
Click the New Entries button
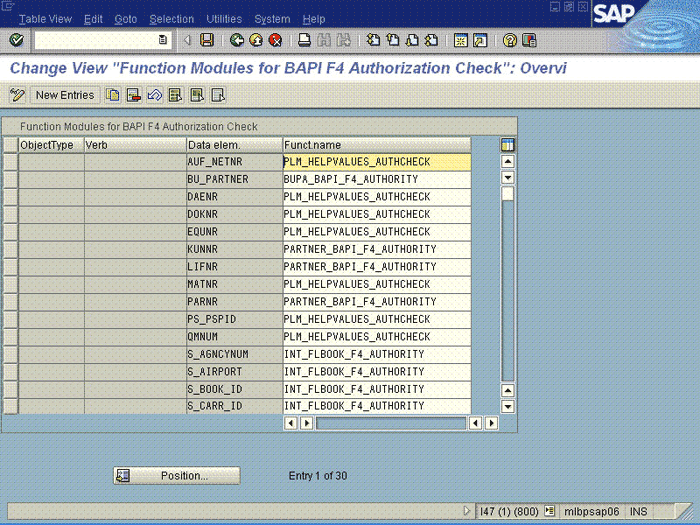65,95
